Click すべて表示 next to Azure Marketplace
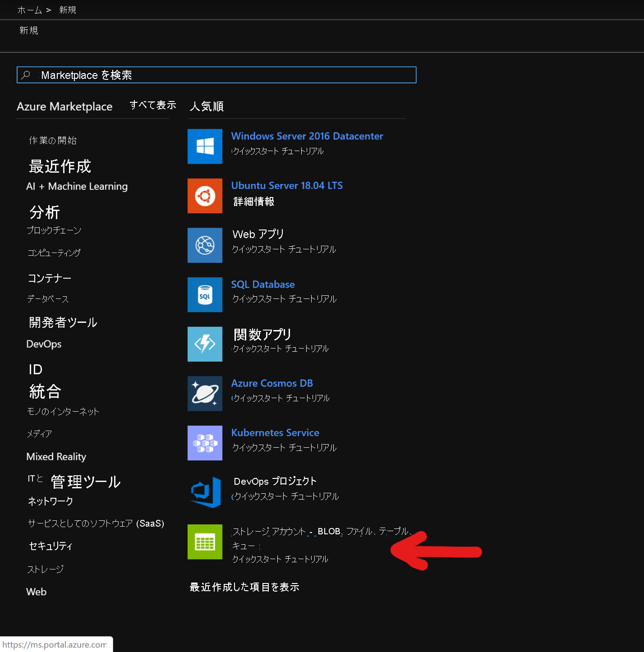Screen dimensions: 644x652 coord(153,105)
